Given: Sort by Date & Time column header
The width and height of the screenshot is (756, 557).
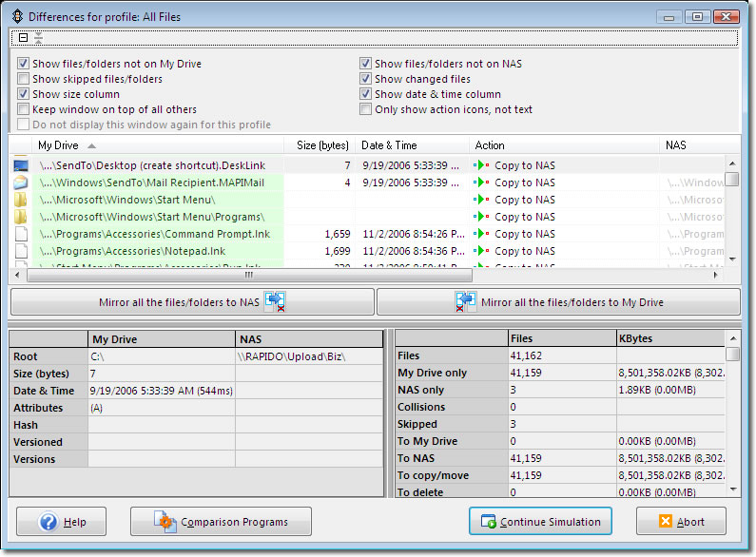Looking at the screenshot, I should coord(412,145).
